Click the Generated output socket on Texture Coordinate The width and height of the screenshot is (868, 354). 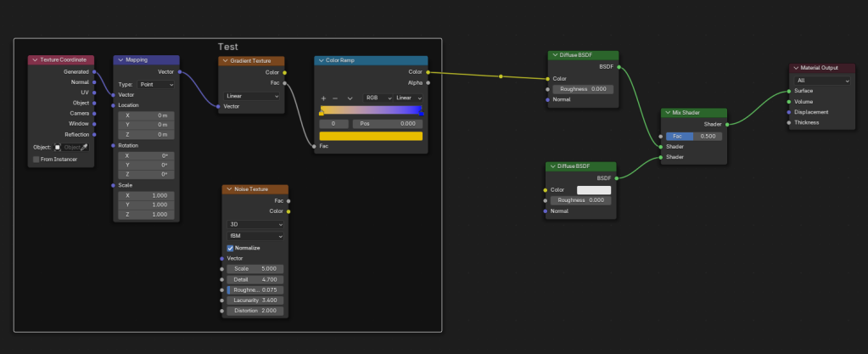click(x=93, y=72)
